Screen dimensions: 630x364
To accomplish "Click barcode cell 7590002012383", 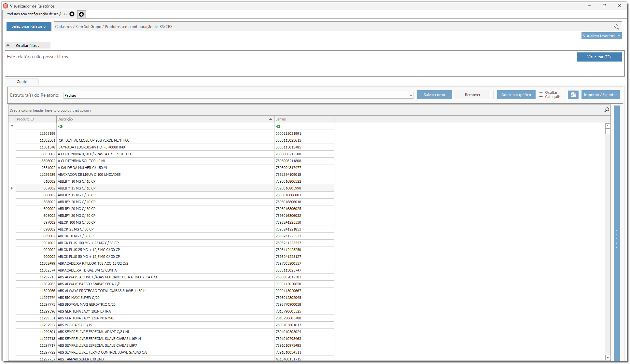I will tap(304, 277).
